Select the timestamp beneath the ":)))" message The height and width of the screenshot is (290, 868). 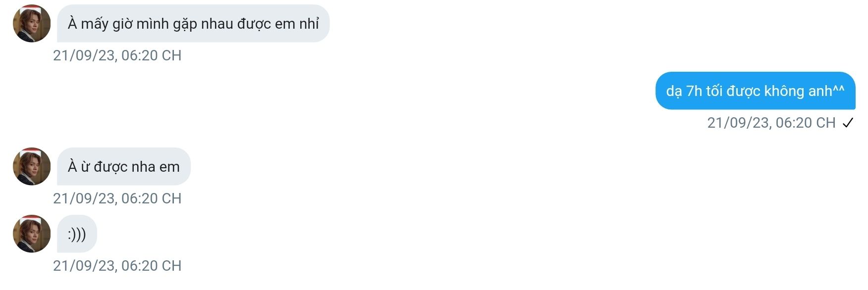(117, 266)
